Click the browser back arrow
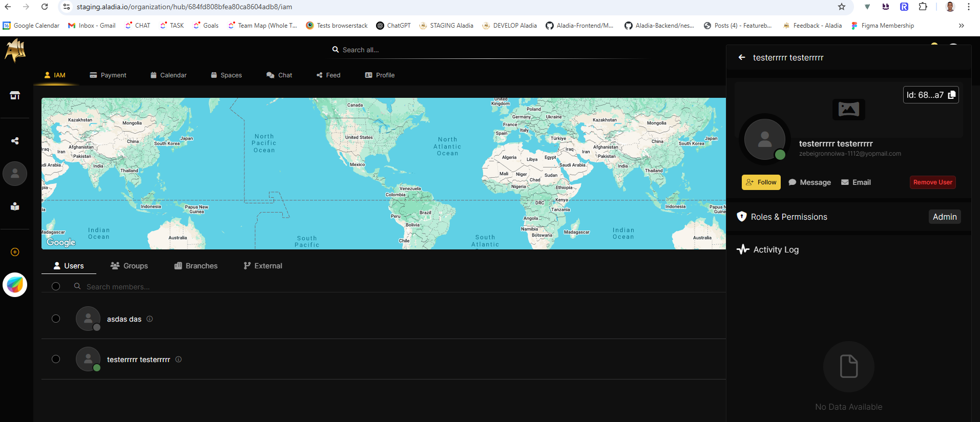Image resolution: width=980 pixels, height=422 pixels. click(x=8, y=7)
